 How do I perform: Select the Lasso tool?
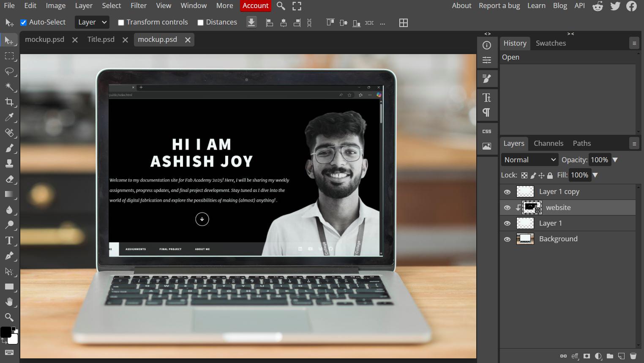pyautogui.click(x=9, y=71)
